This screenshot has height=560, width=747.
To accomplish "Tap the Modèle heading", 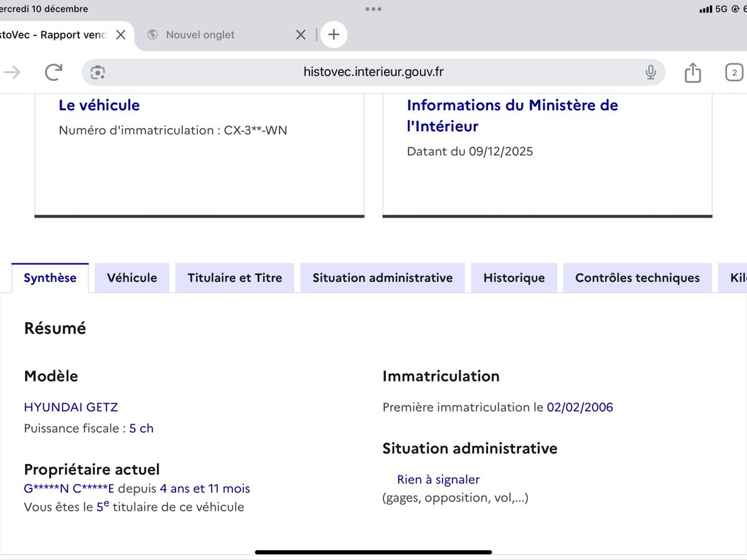I will click(51, 376).
